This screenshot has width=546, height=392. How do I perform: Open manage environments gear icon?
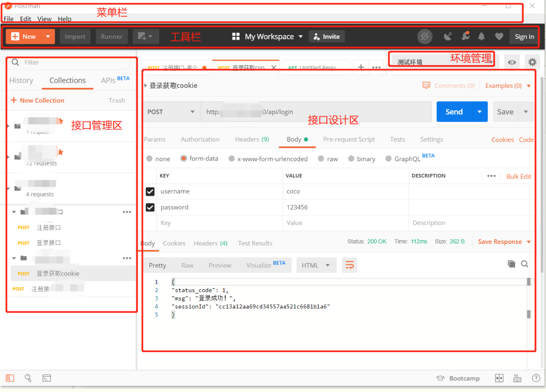point(532,62)
